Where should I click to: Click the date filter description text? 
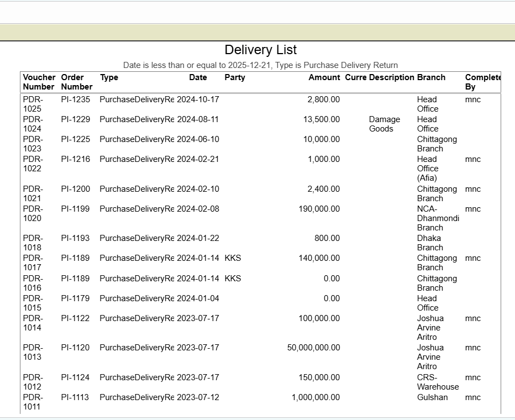click(260, 65)
